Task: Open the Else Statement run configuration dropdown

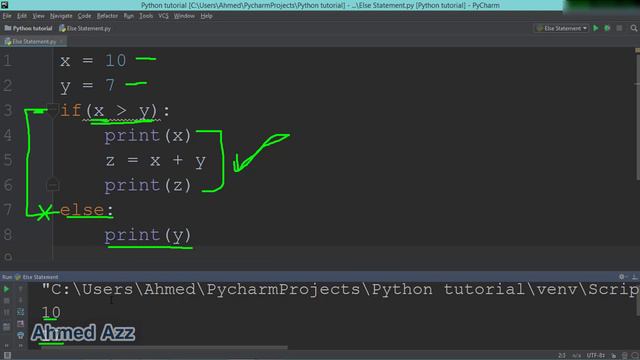Action: click(x=562, y=28)
